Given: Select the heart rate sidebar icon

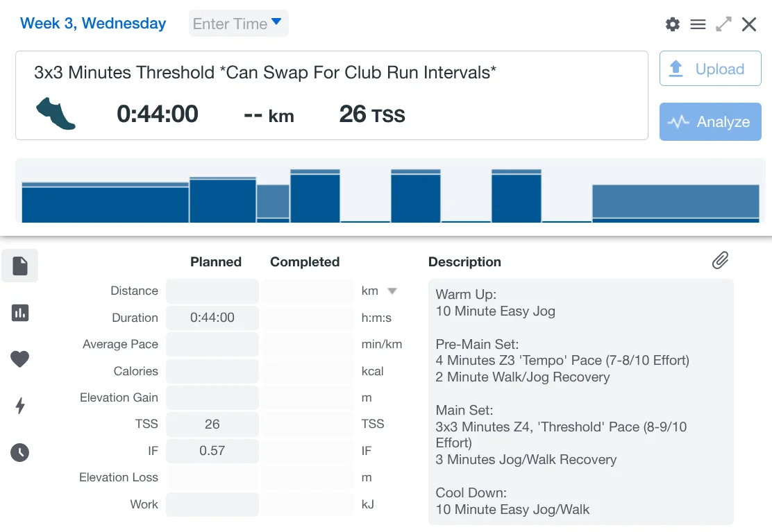Looking at the screenshot, I should pos(20,359).
